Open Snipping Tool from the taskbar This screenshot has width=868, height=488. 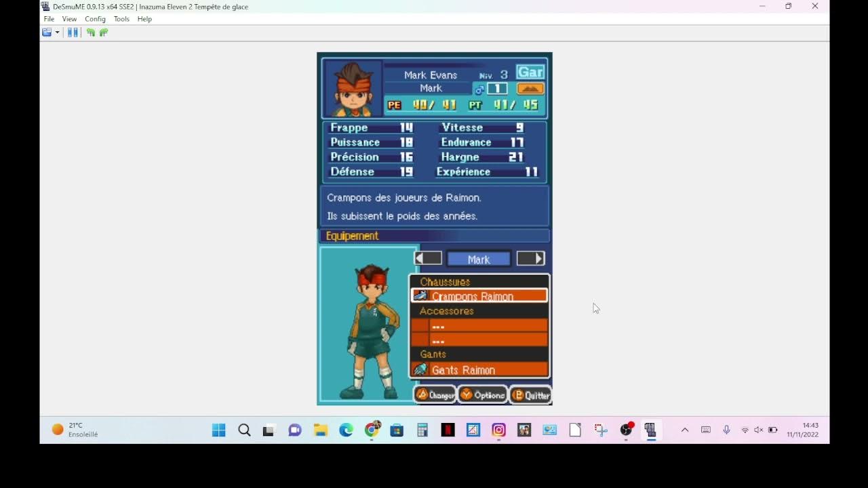point(600,430)
